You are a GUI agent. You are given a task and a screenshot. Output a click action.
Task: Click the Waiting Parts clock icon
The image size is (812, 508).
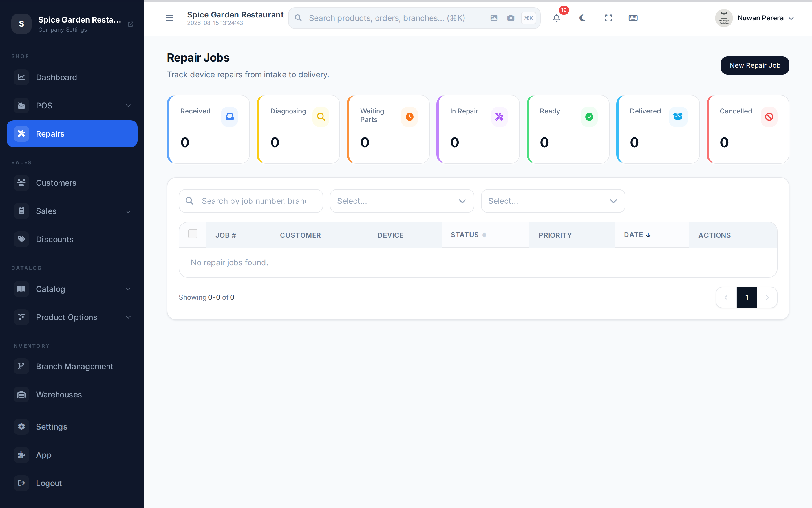point(409,117)
